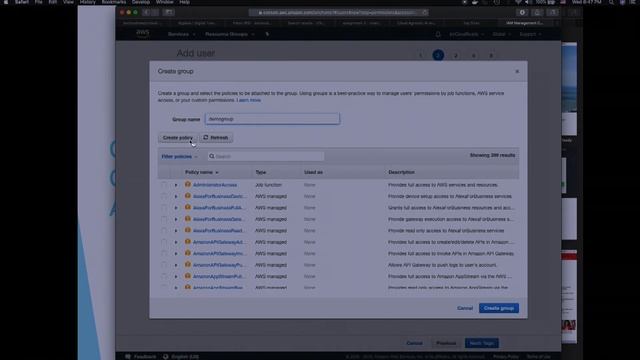Click policy icon beside AmazonAPIGatewayAd... row

188,242
